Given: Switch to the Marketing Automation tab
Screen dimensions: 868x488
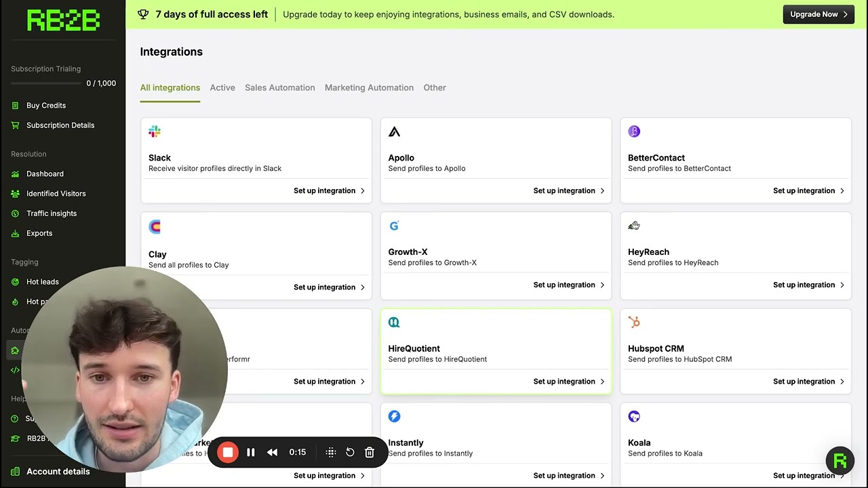Looking at the screenshot, I should pyautogui.click(x=369, y=88).
